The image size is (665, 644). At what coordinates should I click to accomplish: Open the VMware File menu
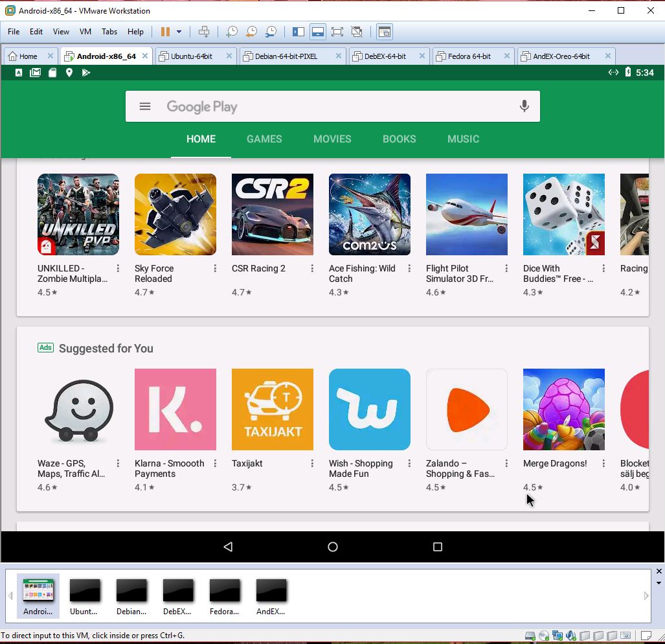pos(14,32)
